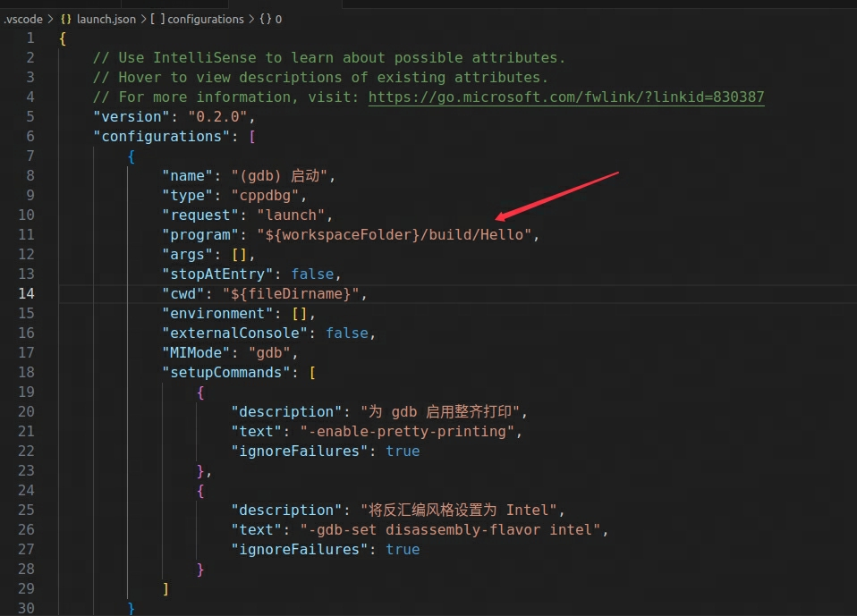Open the Microsoft fwlink URL in comment
Screen dimensions: 857x616
[x=566, y=97]
